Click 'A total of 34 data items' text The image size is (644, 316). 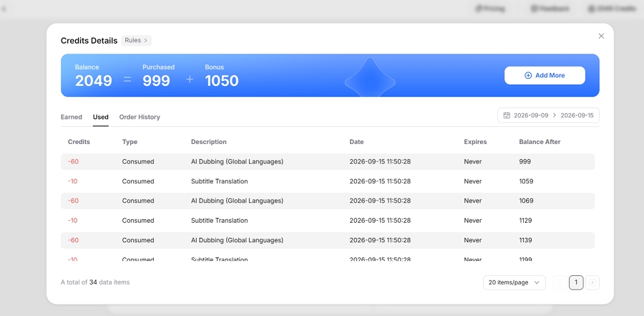point(95,282)
